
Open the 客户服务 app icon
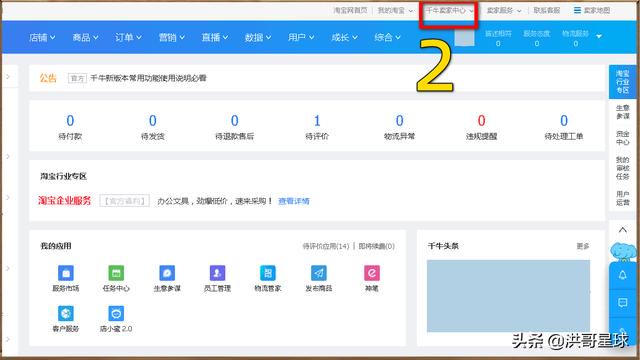66,313
